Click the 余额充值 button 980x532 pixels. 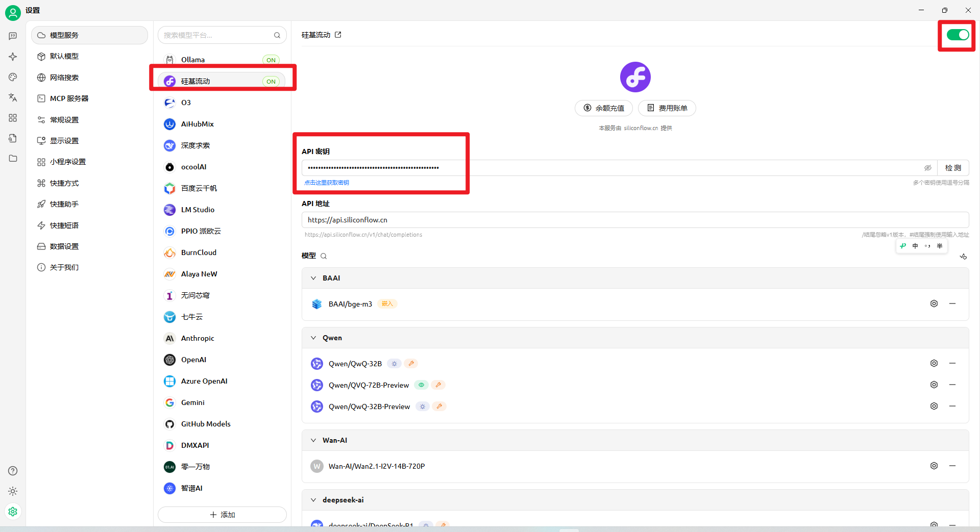pyautogui.click(x=604, y=108)
